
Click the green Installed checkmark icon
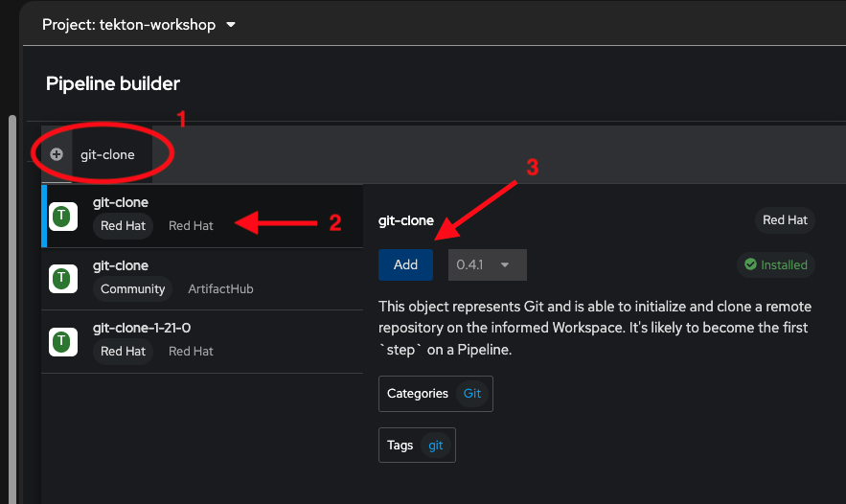pos(750,265)
